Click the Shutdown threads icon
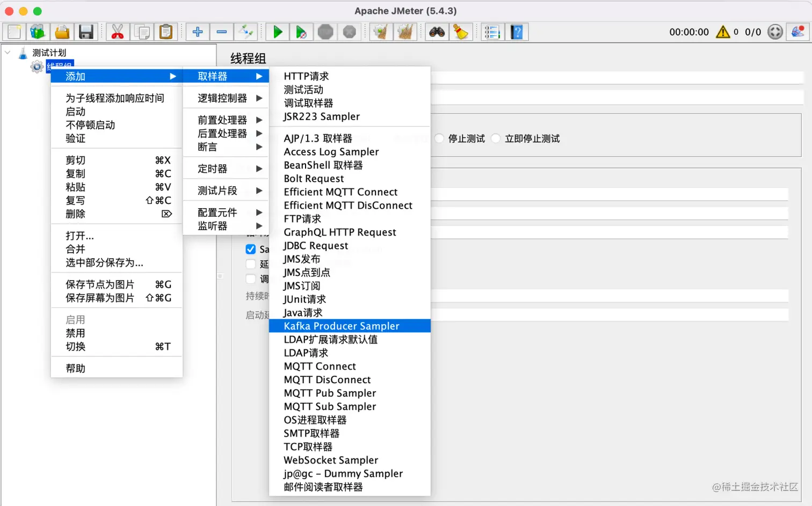Viewport: 812px width, 506px height. point(349,32)
